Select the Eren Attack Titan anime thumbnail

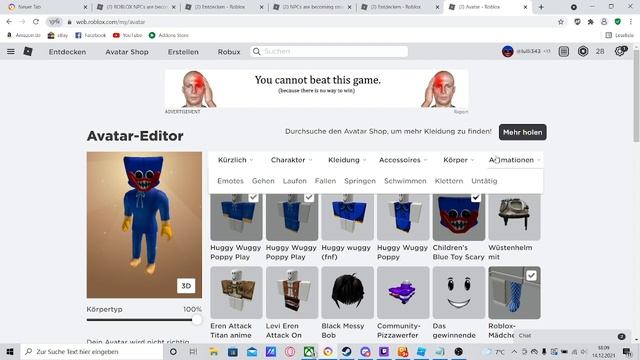(x=236, y=293)
